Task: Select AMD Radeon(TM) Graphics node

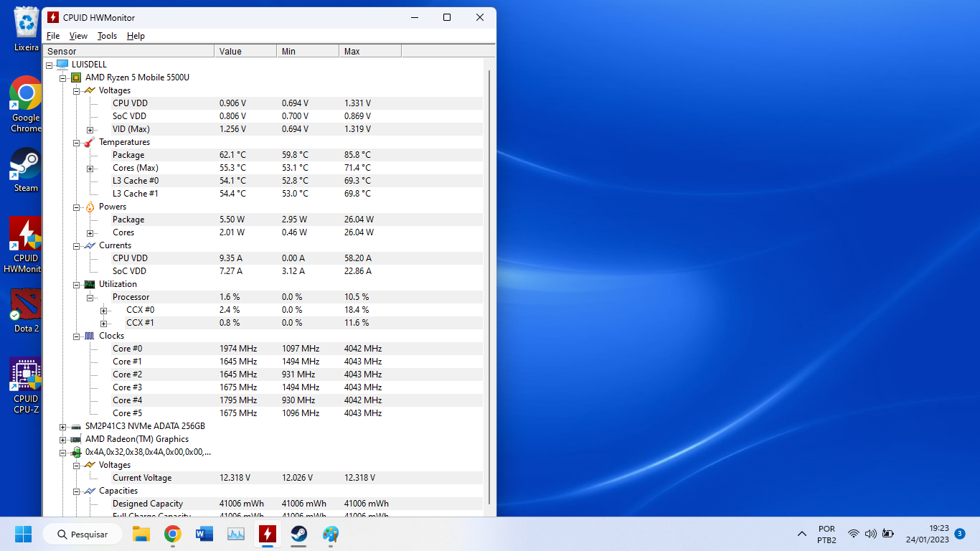Action: (x=137, y=439)
